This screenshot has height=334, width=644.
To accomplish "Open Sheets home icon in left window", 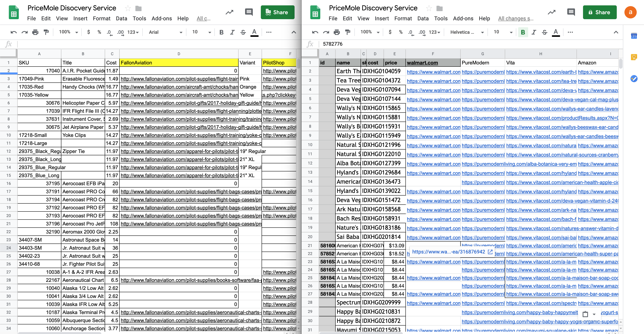I will coord(14,12).
